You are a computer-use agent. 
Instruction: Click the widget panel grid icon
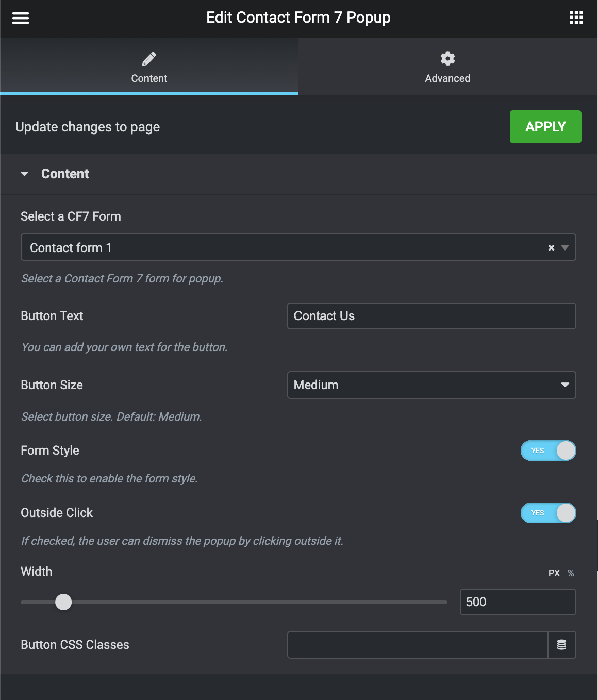coord(576,17)
